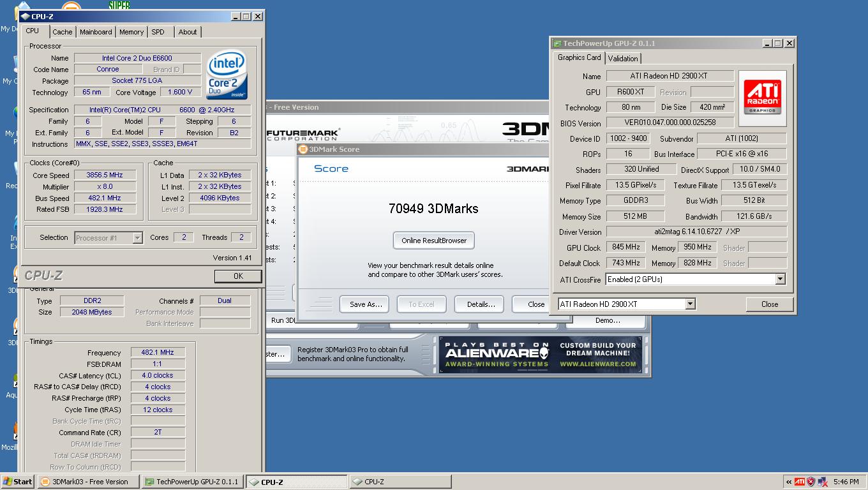Viewport: 868px width, 490px height.
Task: Click the 121.6 GB/s bandwidth value
Action: click(x=755, y=216)
